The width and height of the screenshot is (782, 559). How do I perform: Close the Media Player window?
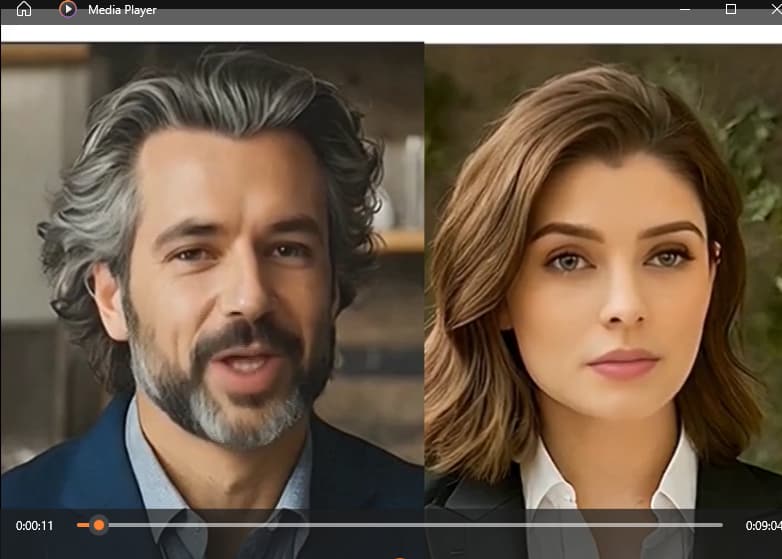click(x=777, y=9)
